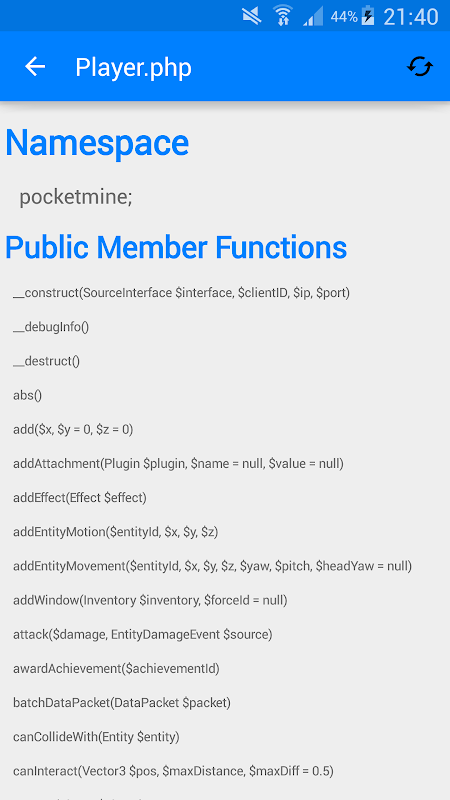Tap the Wi-Fi status icon
450x800 pixels.
click(282, 15)
